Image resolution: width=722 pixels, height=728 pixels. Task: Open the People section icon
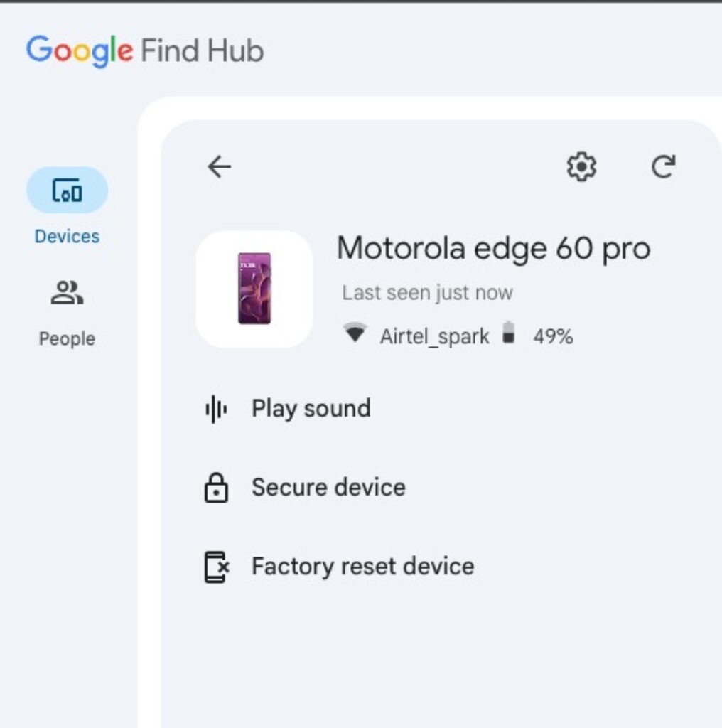click(68, 293)
